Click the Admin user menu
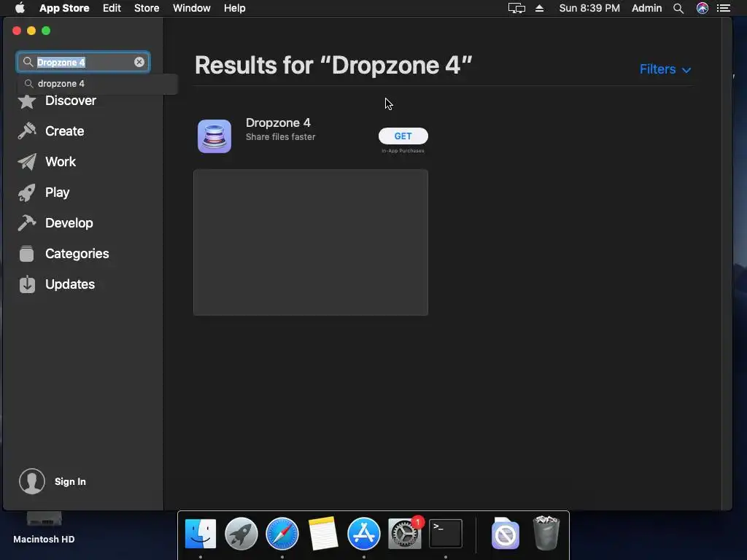This screenshot has height=560, width=747. [646, 8]
